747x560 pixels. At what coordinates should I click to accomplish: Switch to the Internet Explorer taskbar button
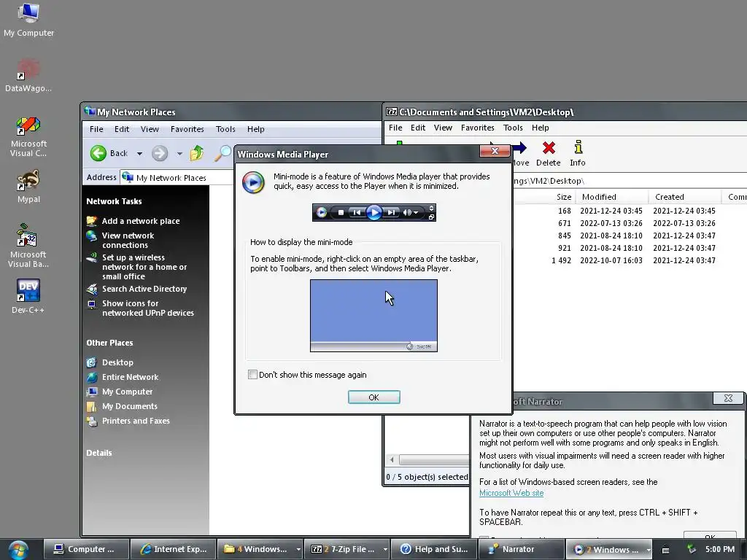click(174, 549)
